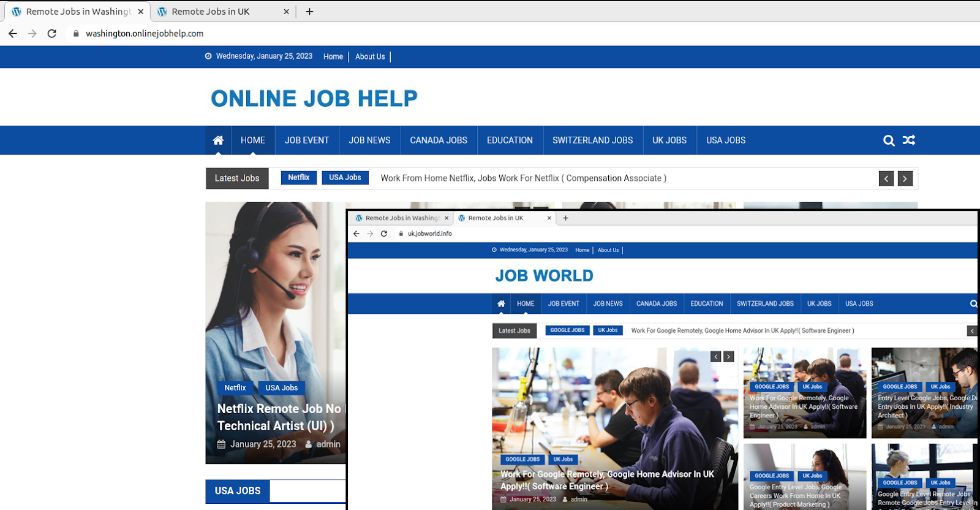This screenshot has width=980, height=510.
Task: Open JOB EVENT menu on Job World
Action: point(563,304)
